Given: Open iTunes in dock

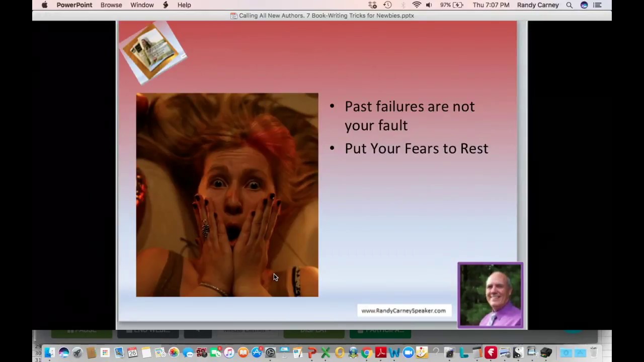Looking at the screenshot, I should click(x=229, y=352).
